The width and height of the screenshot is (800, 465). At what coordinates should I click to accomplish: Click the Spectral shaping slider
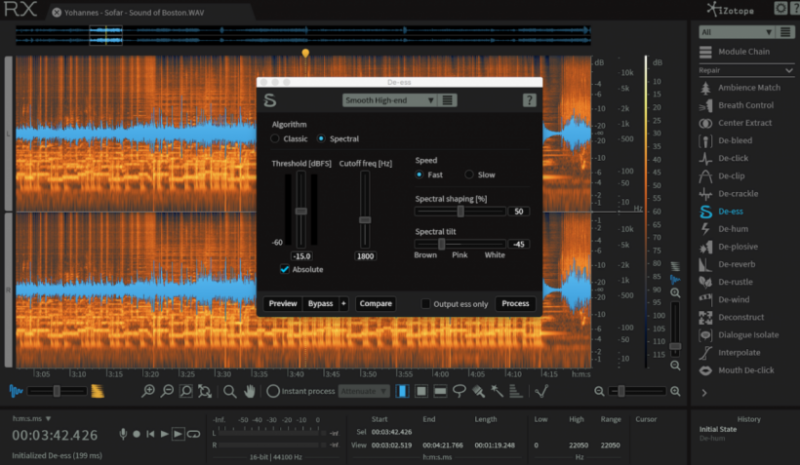point(460,211)
